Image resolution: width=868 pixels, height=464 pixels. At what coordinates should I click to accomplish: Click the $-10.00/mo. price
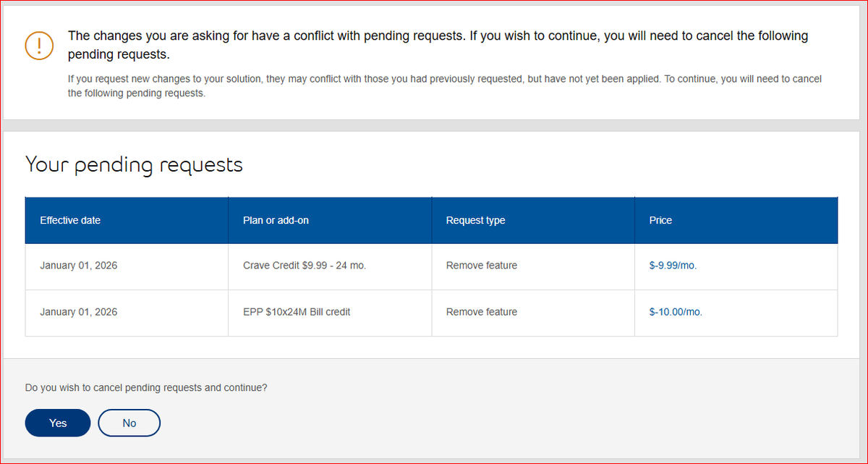pos(676,312)
